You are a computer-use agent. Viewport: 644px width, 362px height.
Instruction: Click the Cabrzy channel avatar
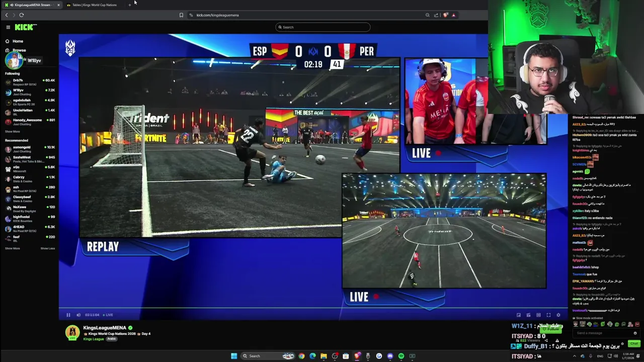[8, 179]
